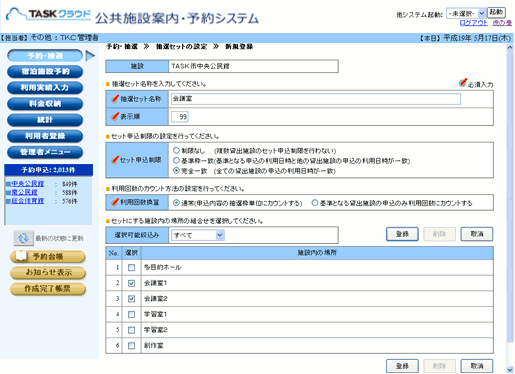Click the TASKクラウド logo
Screen dimensions: 515x374
48,14
